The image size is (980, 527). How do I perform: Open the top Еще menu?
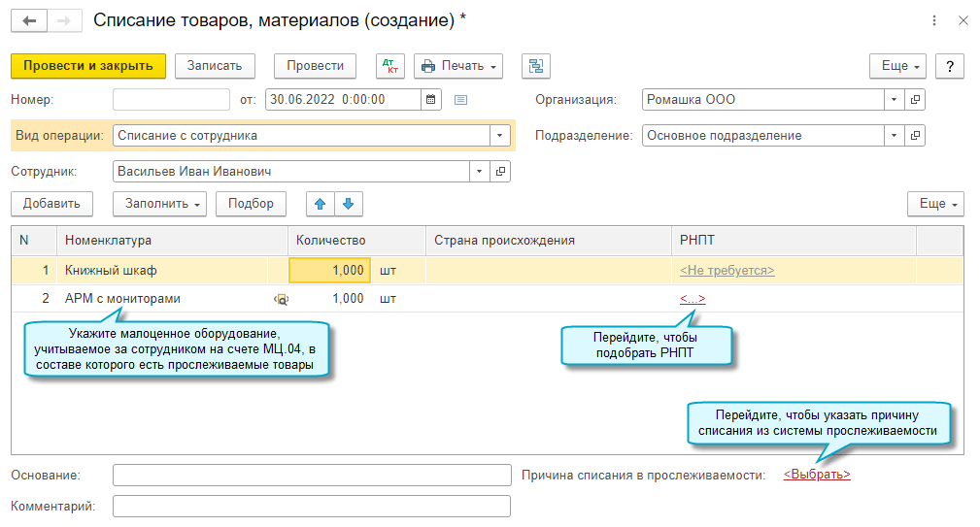[897, 66]
